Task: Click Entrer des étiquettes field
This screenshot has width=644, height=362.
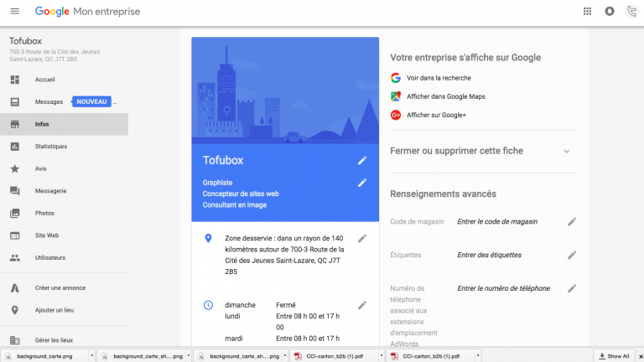Action: tap(489, 255)
